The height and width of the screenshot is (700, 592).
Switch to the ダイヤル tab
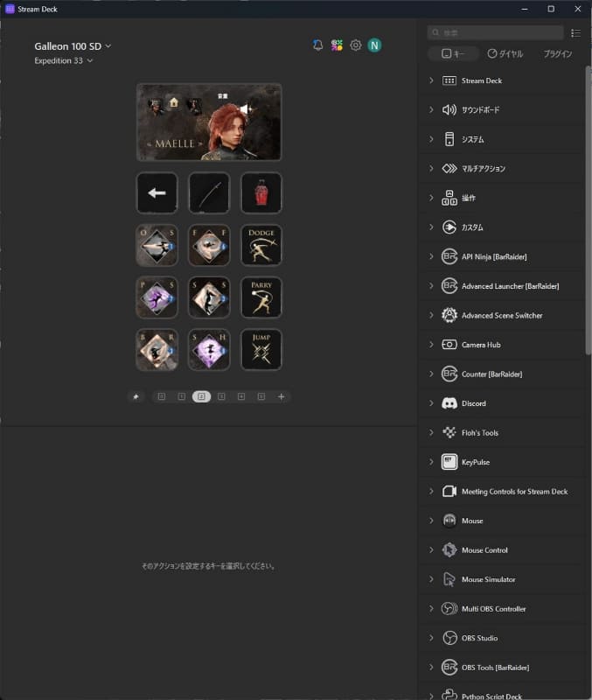[505, 54]
